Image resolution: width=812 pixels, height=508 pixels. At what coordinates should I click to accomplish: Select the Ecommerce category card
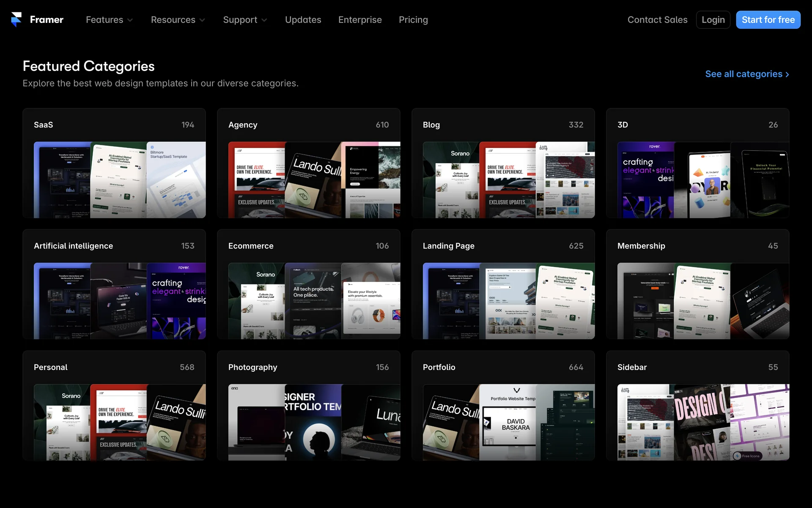(x=308, y=284)
